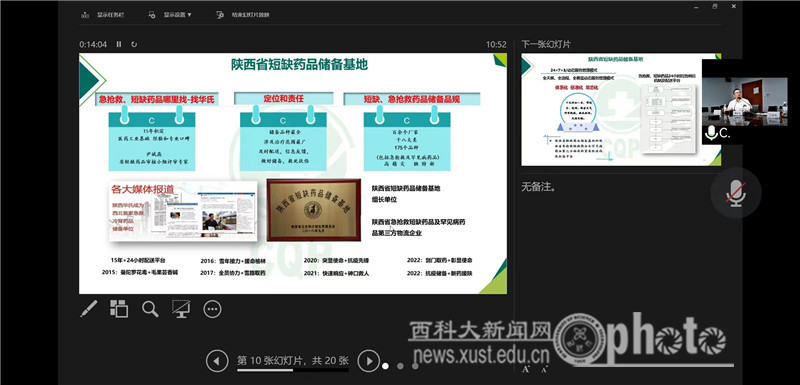Screen dimensions: 800x385
Task: Increase the notes font size
Action: pyautogui.click(x=526, y=368)
